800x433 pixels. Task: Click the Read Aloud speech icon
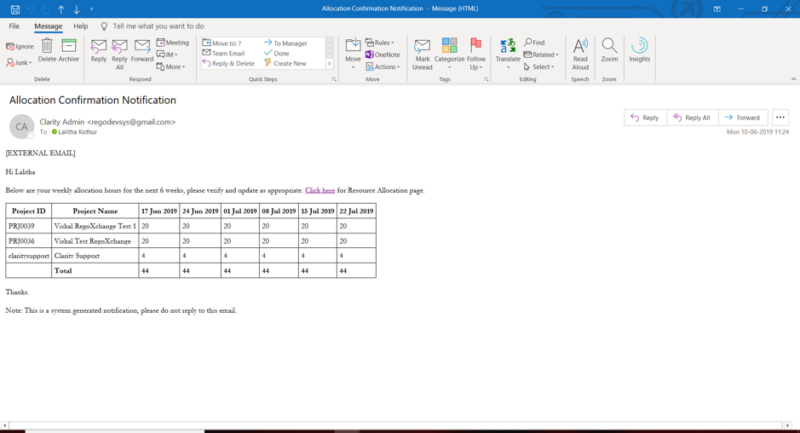pos(580,54)
